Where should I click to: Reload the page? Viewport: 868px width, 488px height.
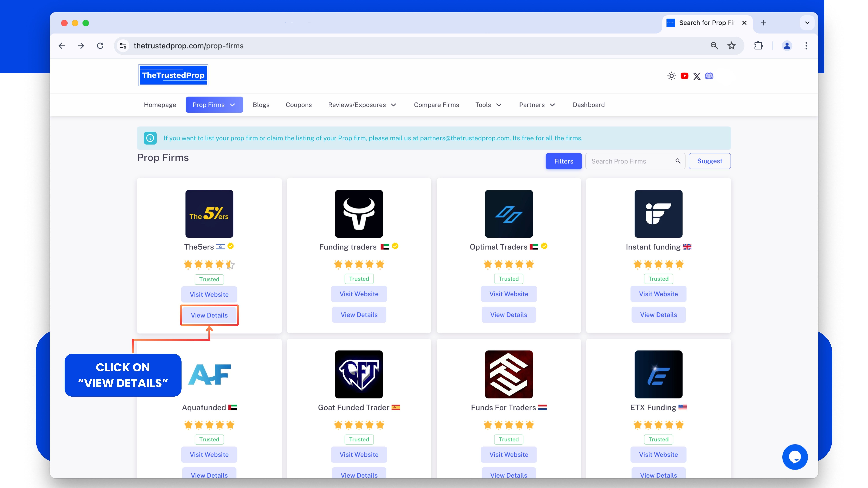point(100,46)
